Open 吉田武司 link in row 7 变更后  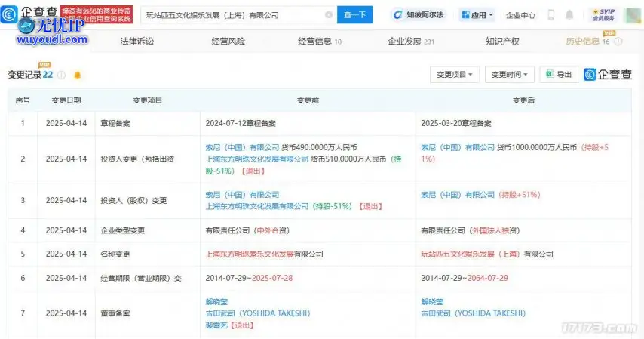[x=473, y=313]
